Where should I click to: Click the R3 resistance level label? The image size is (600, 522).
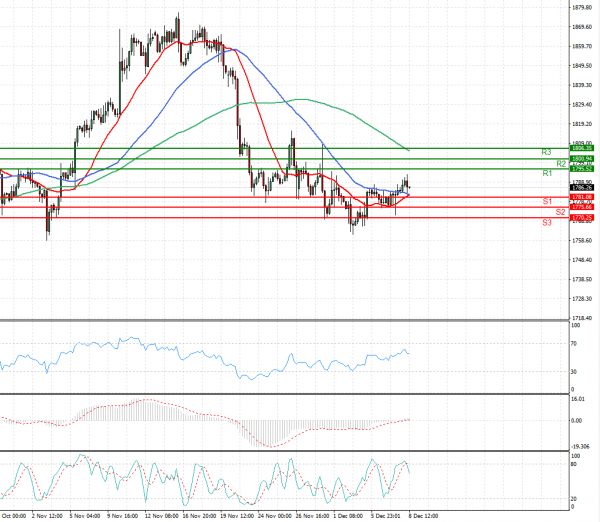[x=546, y=152]
